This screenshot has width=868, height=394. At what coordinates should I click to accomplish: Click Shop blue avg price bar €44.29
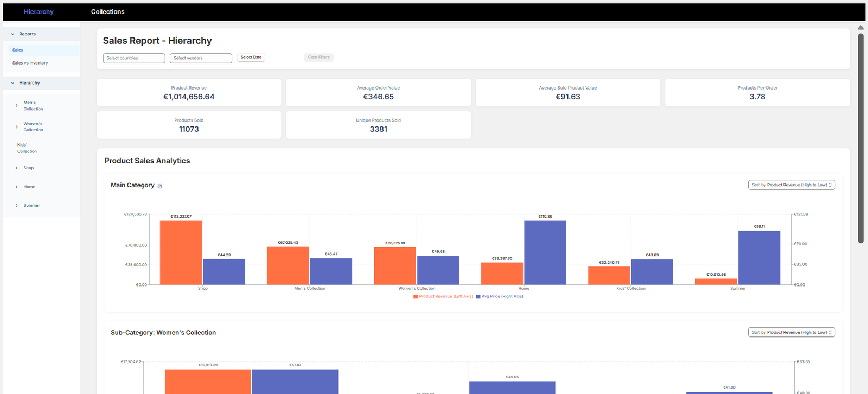tap(224, 272)
